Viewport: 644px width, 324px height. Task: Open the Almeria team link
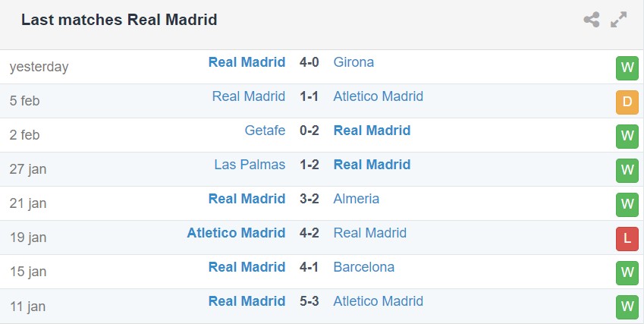pyautogui.click(x=356, y=199)
